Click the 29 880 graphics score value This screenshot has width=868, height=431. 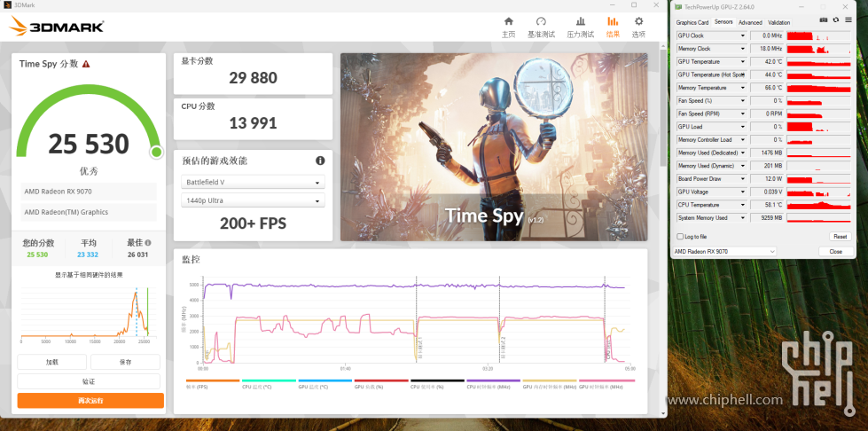[x=253, y=78]
